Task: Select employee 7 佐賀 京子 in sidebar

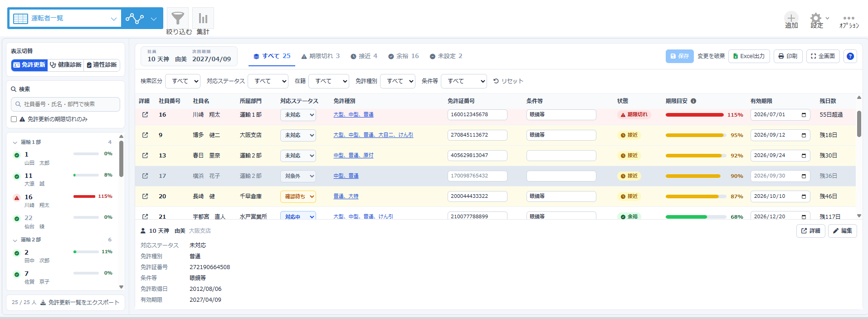Action: click(63, 277)
